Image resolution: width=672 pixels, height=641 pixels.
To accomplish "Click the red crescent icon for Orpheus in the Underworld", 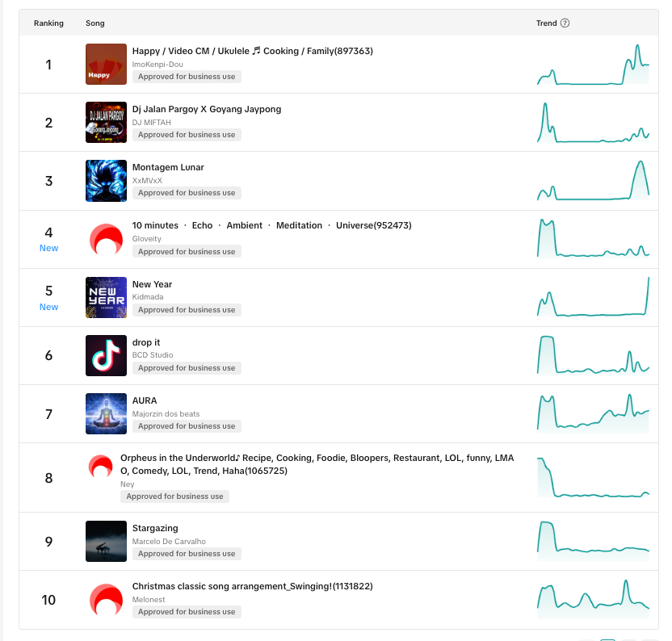I will click(x=100, y=466).
